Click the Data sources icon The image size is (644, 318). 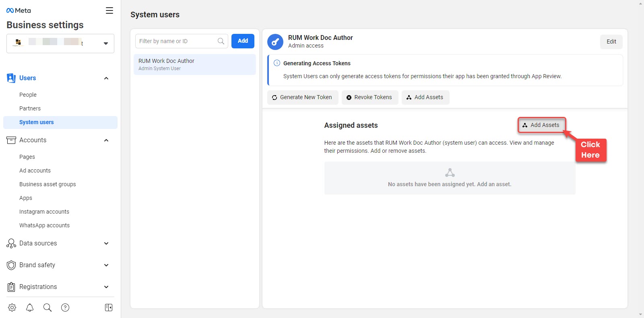tap(11, 243)
